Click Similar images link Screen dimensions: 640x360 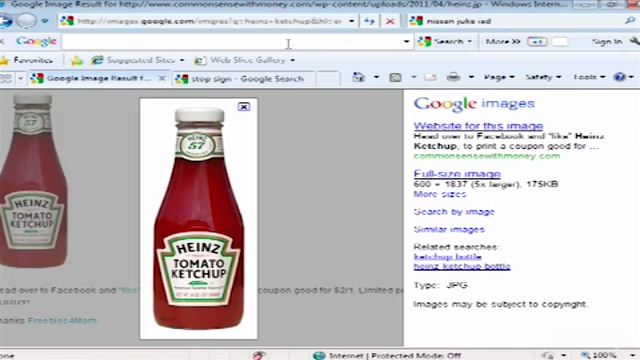449,229
